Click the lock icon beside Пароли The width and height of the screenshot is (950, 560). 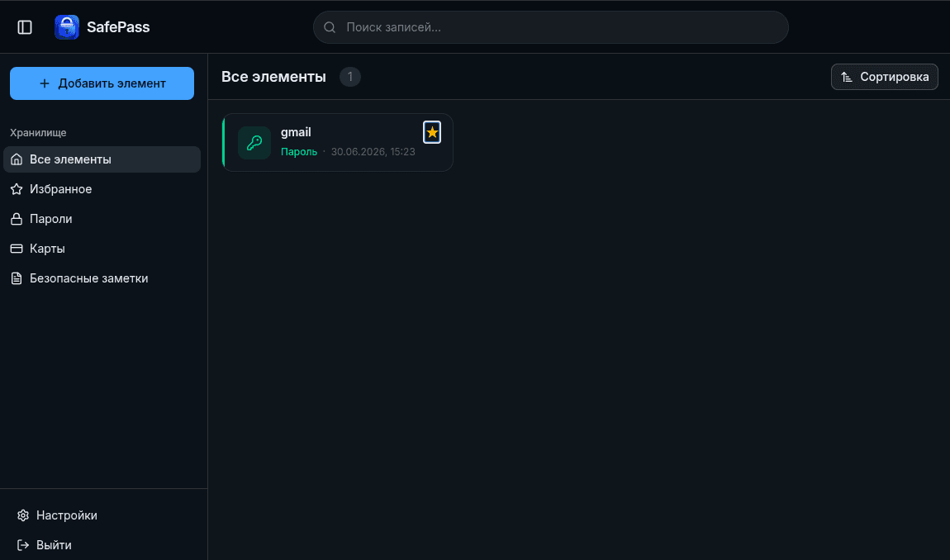pos(17,219)
